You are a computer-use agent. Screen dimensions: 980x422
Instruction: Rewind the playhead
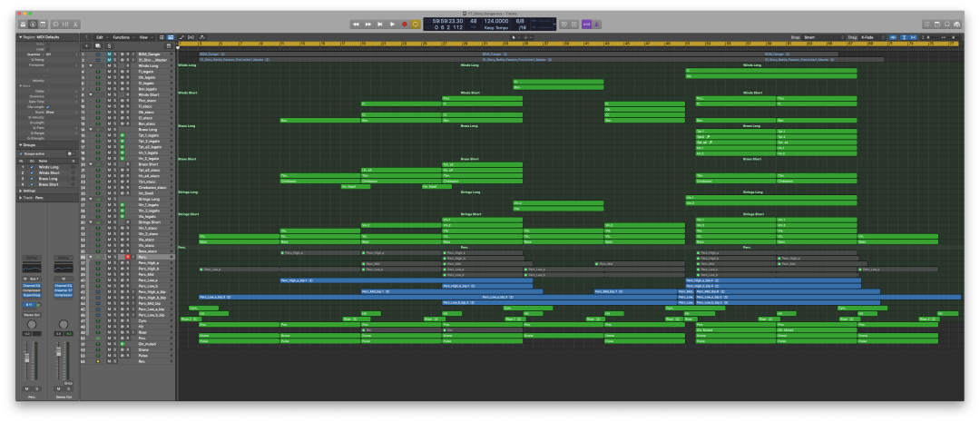click(x=356, y=24)
